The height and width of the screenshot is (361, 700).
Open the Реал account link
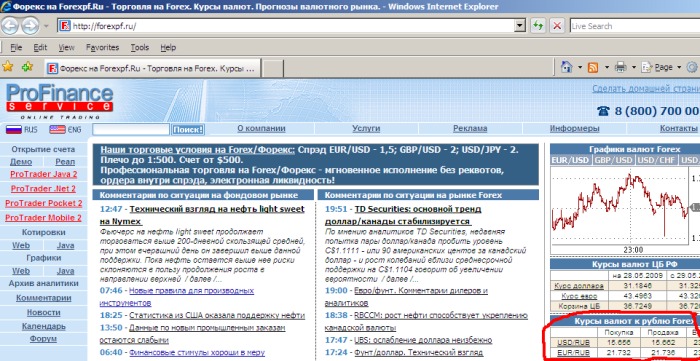(65, 162)
